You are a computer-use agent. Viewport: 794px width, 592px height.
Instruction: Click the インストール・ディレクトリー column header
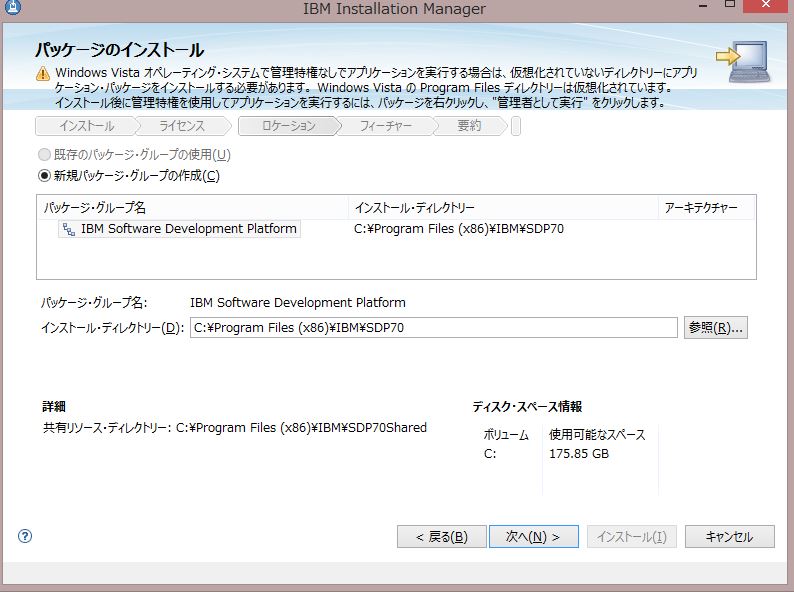click(x=503, y=208)
